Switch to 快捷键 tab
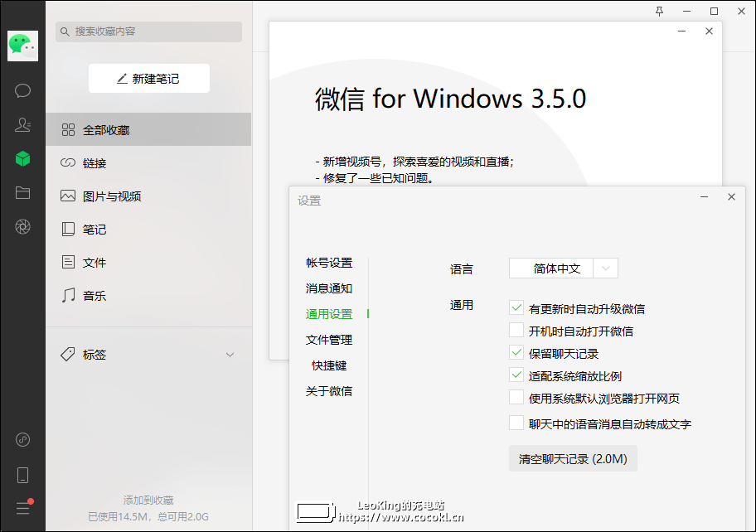 pyautogui.click(x=329, y=365)
